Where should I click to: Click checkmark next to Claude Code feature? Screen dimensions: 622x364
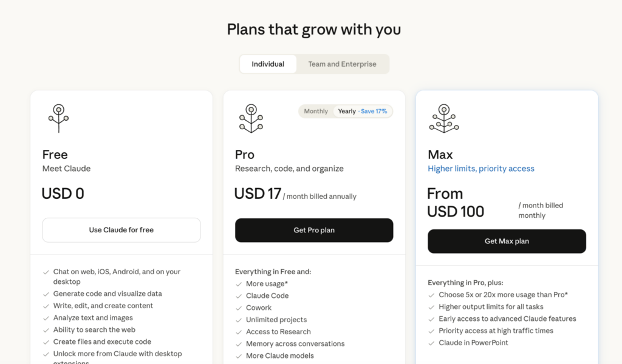[239, 296]
